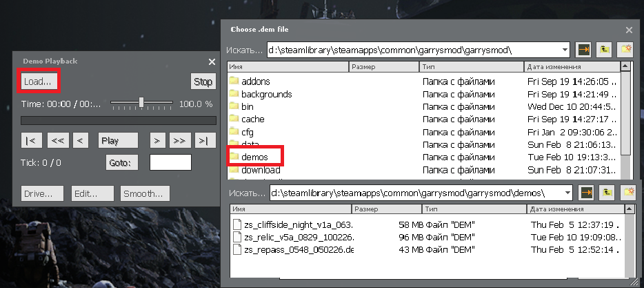Click the playback speed slider handle
Viewport: 644px width, 288px height.
141,103
